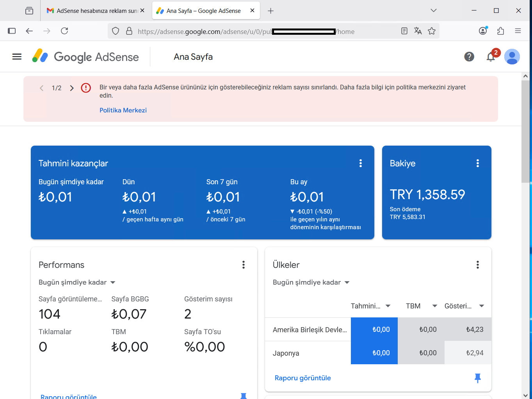Open Firefox recent tabs view icon

click(x=29, y=11)
